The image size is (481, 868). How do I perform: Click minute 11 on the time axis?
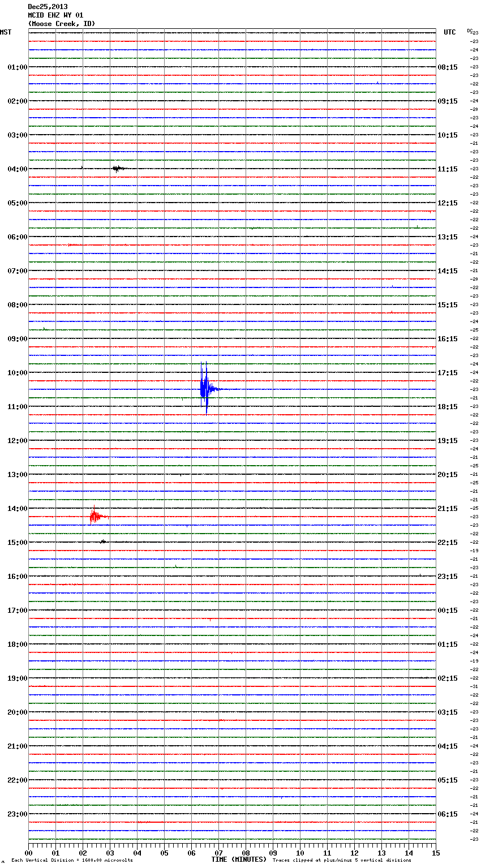(327, 853)
